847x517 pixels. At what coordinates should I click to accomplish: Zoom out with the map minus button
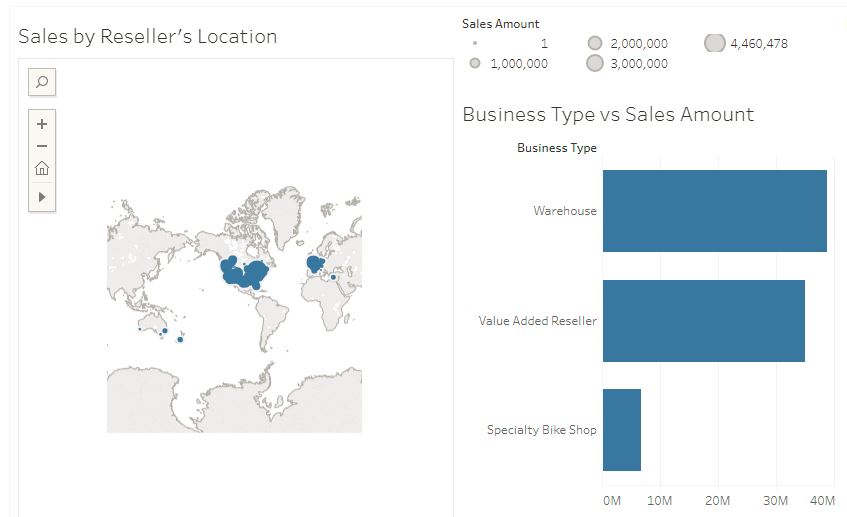point(42,146)
